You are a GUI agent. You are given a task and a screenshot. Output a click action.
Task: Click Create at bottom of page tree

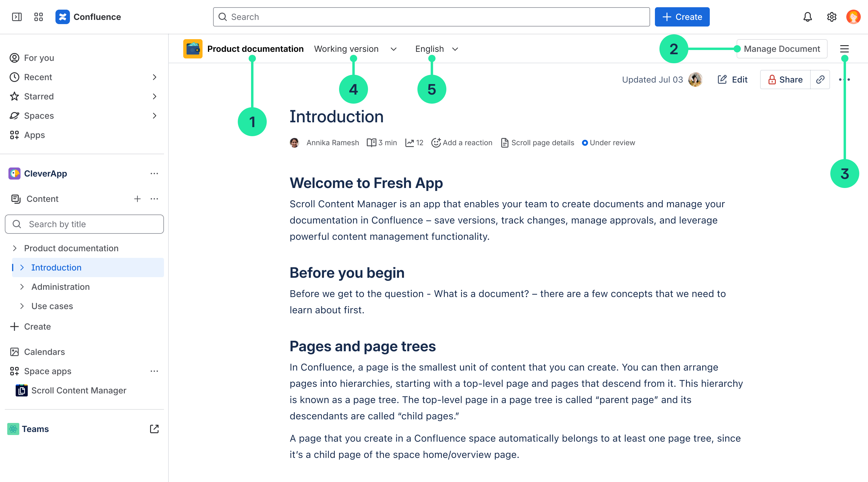[30, 326]
